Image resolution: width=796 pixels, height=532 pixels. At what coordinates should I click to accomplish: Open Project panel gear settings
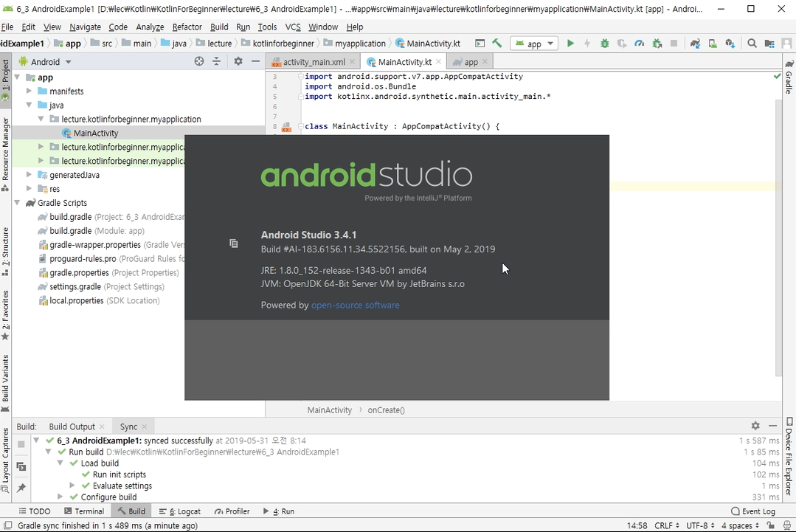(238, 61)
